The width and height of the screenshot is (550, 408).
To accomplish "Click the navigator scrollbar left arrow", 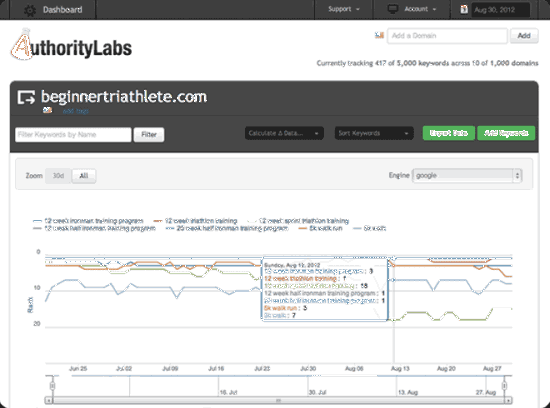I will coord(48,400).
